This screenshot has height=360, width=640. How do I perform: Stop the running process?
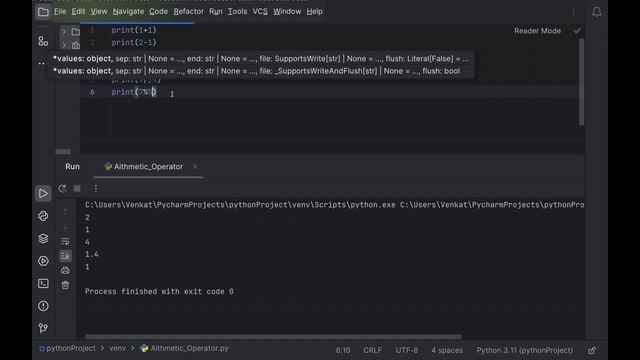click(x=77, y=188)
